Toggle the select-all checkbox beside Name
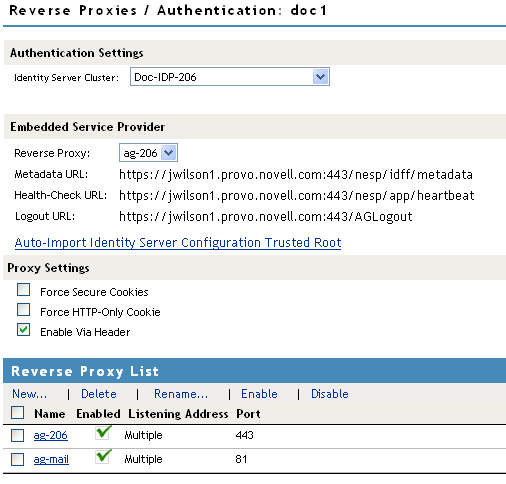Viewport: 506px width, 484px height. 17,413
